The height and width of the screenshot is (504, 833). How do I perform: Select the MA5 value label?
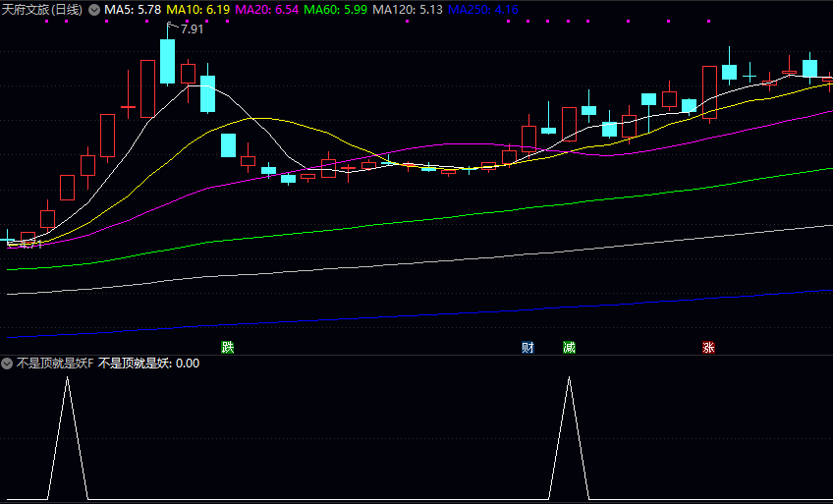tap(133, 10)
